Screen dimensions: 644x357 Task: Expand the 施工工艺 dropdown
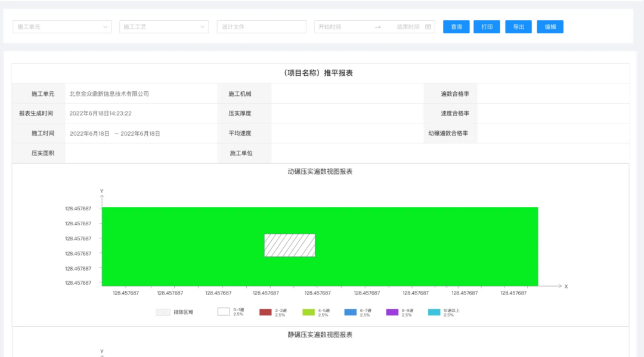[164, 27]
